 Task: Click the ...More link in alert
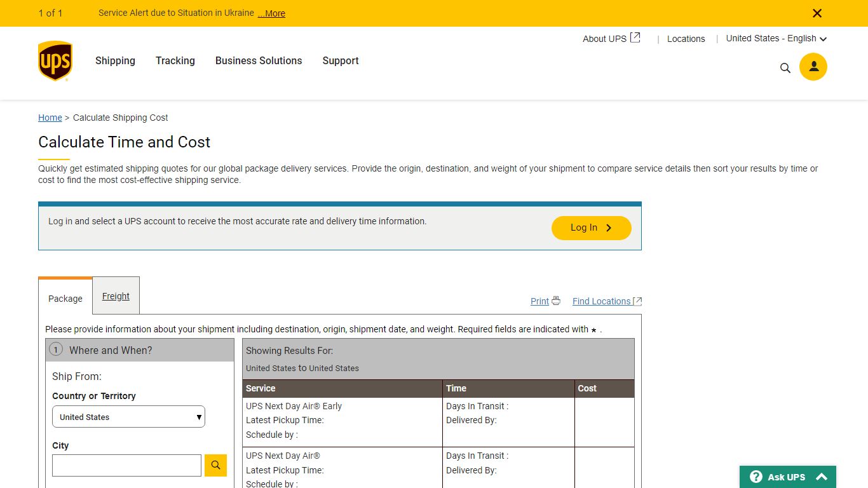click(x=271, y=13)
